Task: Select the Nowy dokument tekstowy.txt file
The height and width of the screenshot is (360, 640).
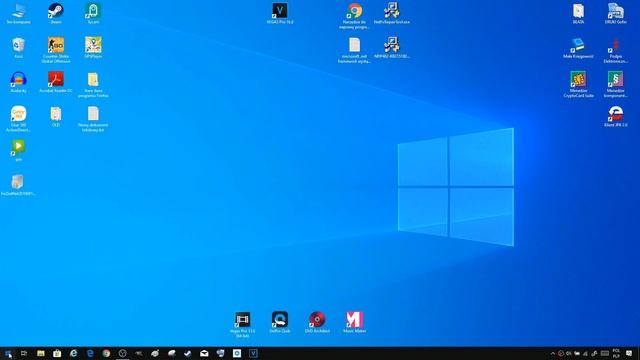Action: (93, 118)
